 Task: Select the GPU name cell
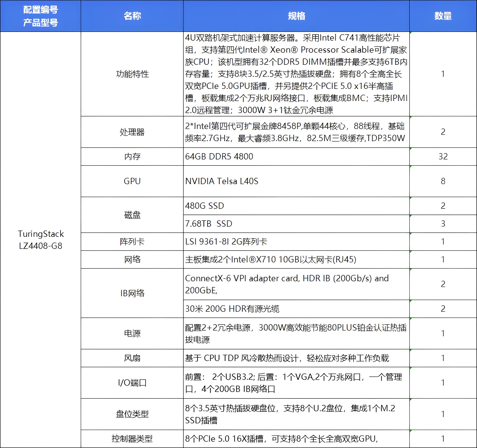(132, 181)
